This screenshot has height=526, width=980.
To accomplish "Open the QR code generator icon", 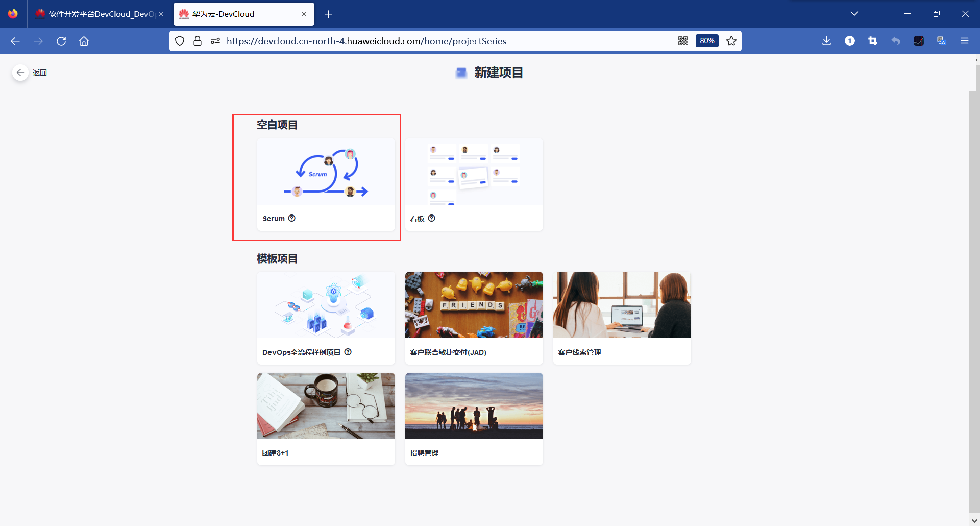I will pos(683,41).
